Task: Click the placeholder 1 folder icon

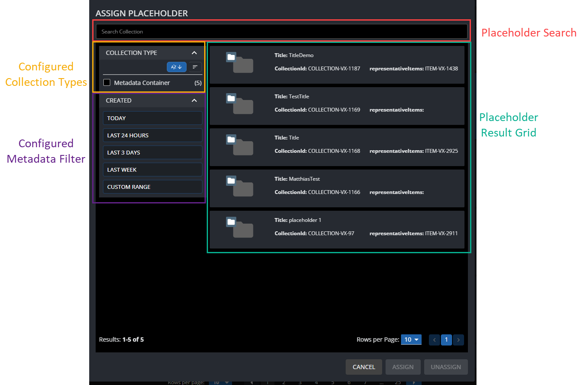Action: [240, 228]
